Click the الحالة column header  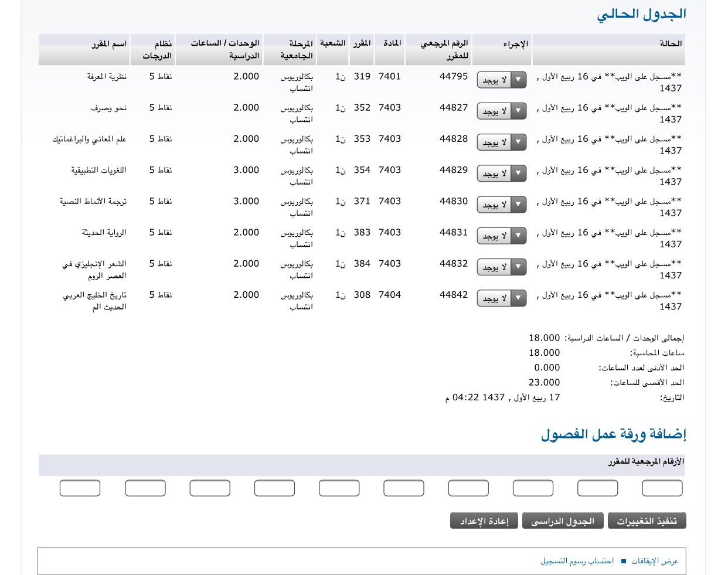670,44
